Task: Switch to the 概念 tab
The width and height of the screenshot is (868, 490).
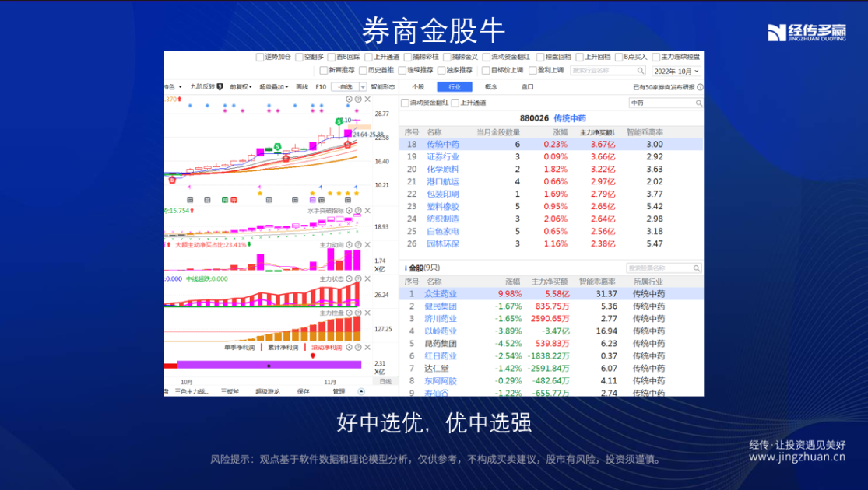Action: coord(491,87)
